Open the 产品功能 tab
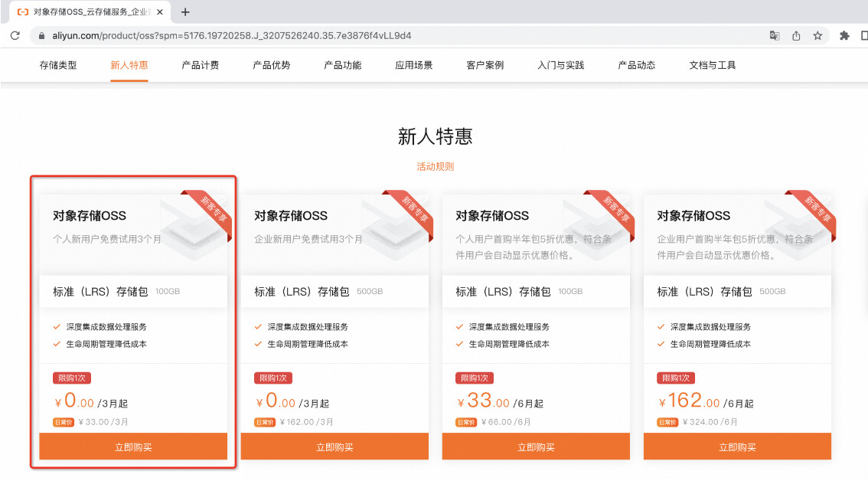This screenshot has height=481, width=868. tap(343, 65)
